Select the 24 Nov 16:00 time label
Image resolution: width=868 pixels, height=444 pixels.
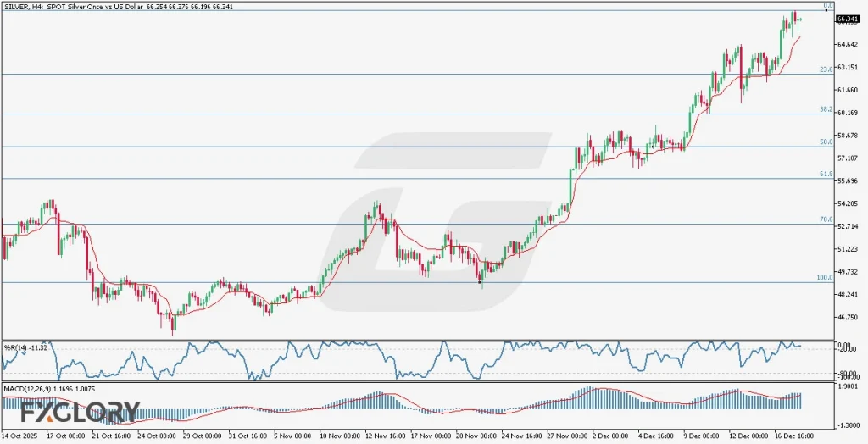point(521,436)
